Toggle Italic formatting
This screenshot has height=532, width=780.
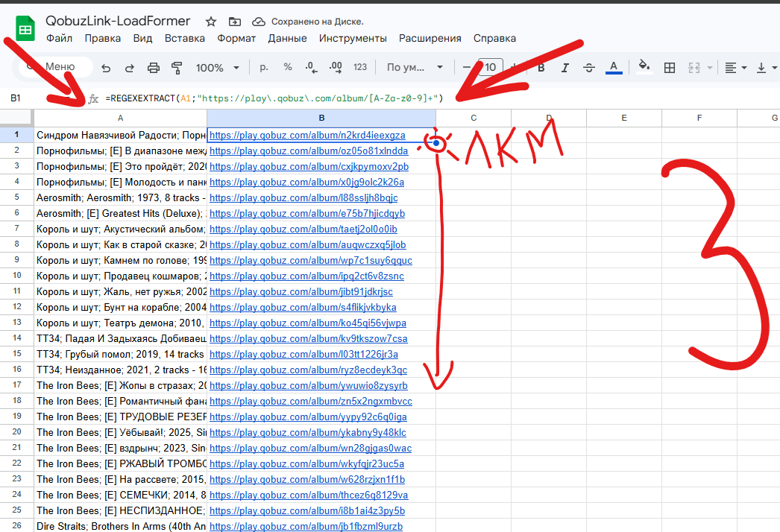pos(564,68)
